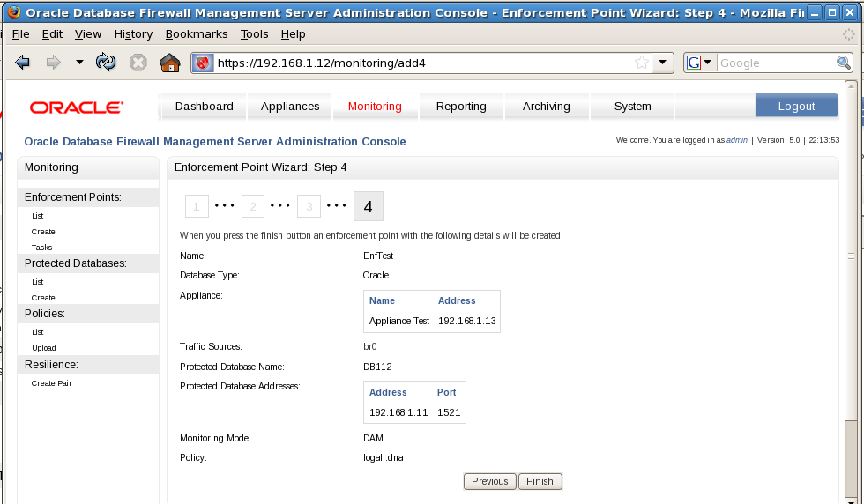Open the Google search engine selector
864x504 pixels.
pos(700,63)
